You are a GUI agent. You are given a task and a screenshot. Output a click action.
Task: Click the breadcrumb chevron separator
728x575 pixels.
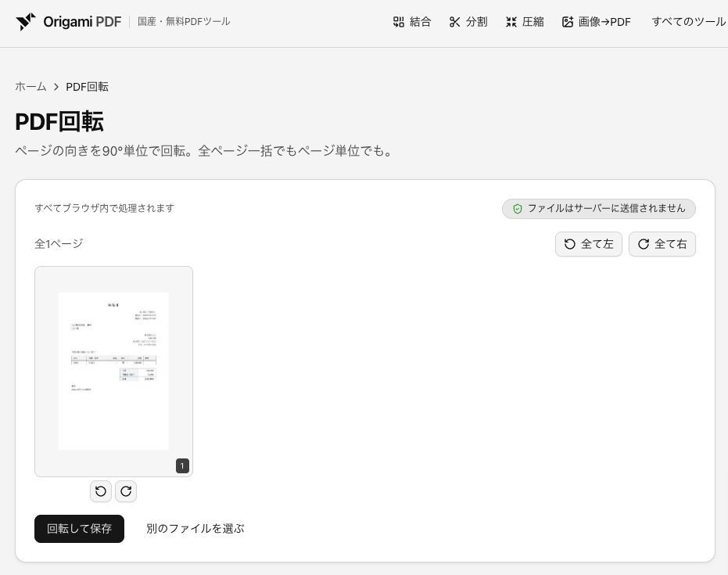click(56, 87)
